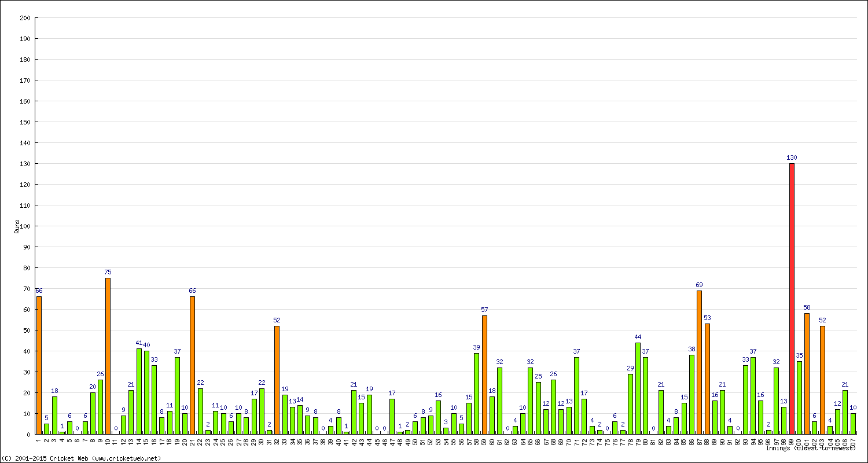The height and width of the screenshot is (463, 868).
Task: Click the red 130-run bar
Action: pos(792,299)
